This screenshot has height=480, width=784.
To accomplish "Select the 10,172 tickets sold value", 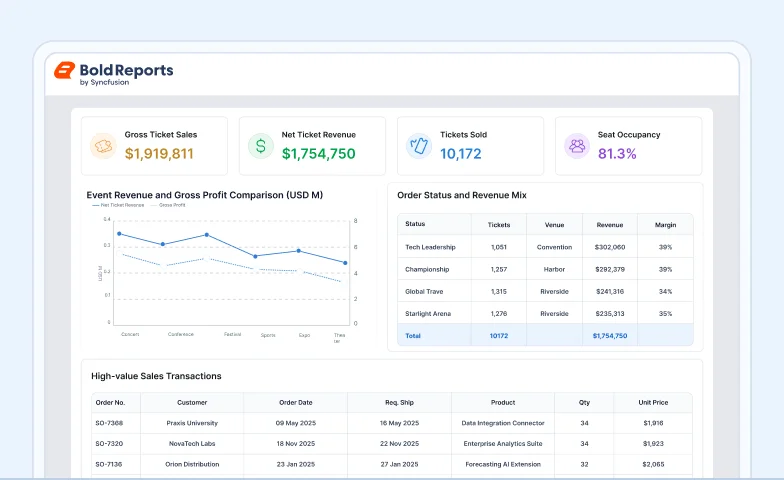I will pos(460,154).
